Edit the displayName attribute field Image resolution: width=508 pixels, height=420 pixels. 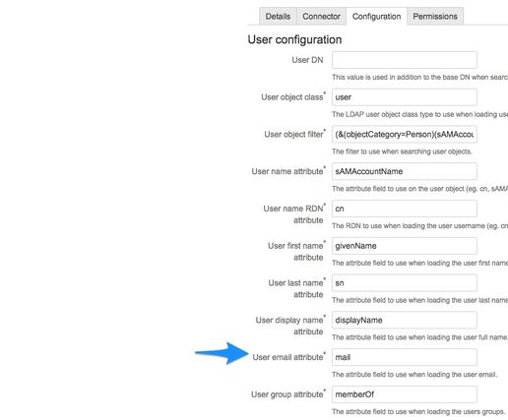click(405, 320)
